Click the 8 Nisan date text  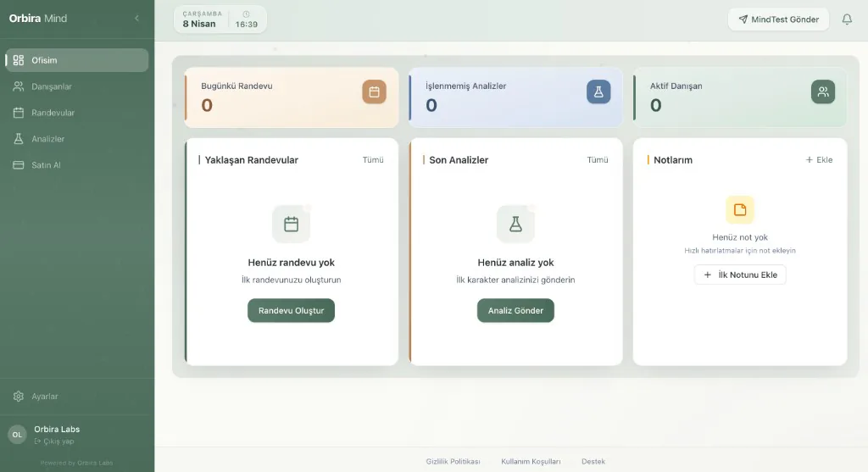199,24
